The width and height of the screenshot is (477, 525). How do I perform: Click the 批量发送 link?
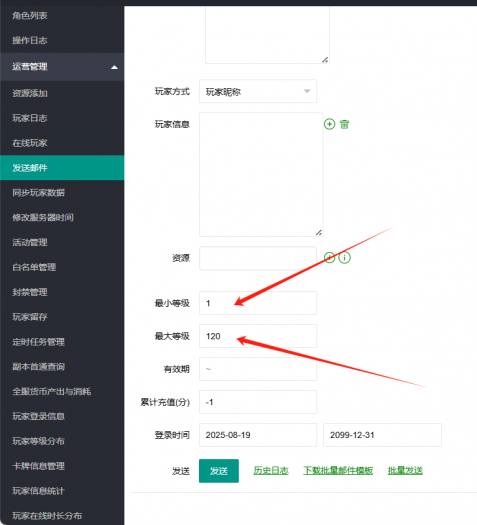pos(405,470)
